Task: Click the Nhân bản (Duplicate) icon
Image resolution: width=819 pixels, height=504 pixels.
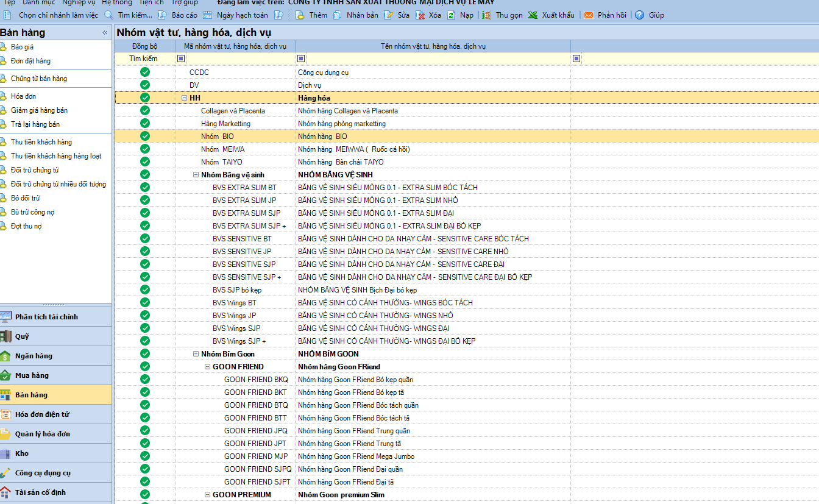Action: coord(338,15)
